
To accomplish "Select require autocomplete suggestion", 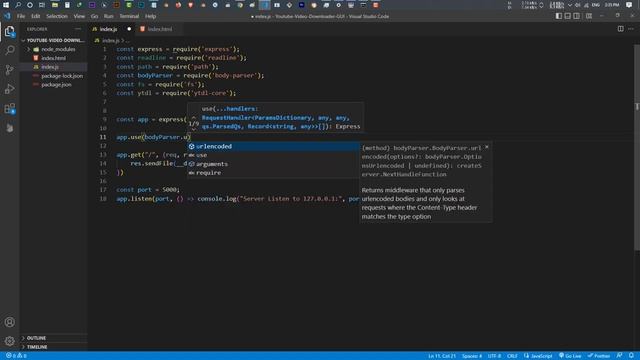I will tap(273, 173).
